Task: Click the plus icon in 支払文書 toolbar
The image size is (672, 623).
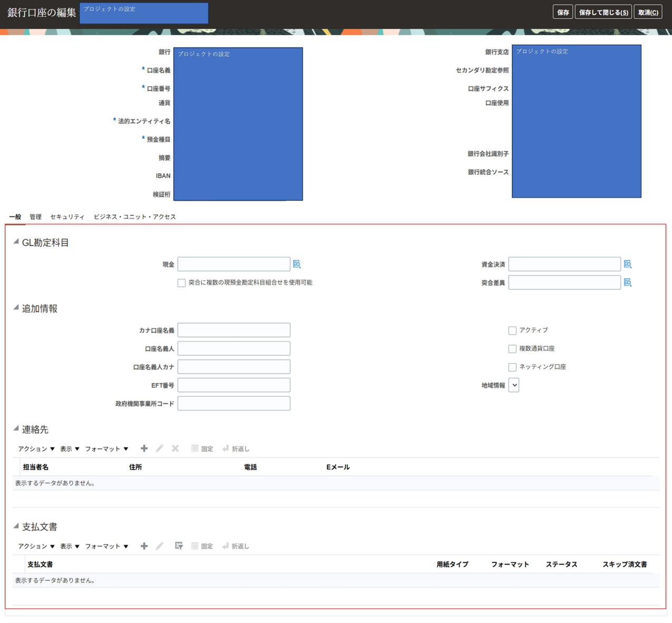Action: (x=144, y=546)
